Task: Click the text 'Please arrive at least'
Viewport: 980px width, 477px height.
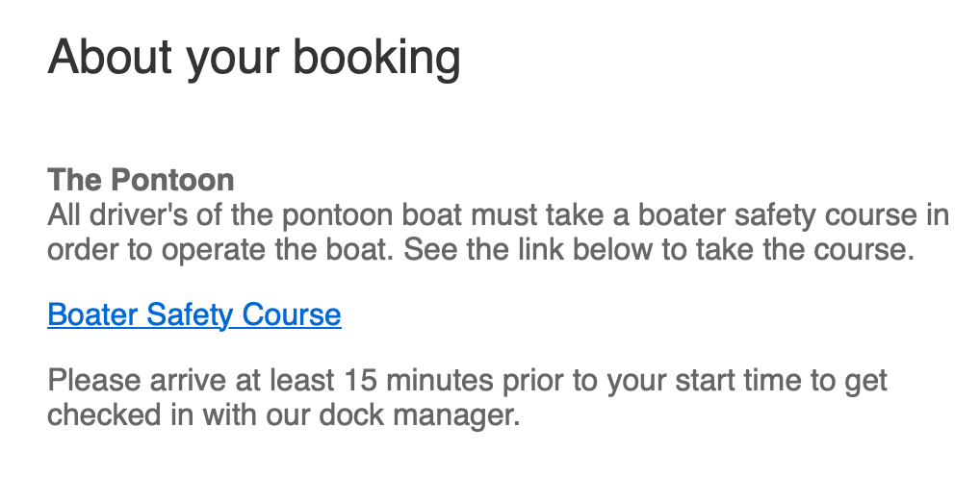Action: [191, 380]
